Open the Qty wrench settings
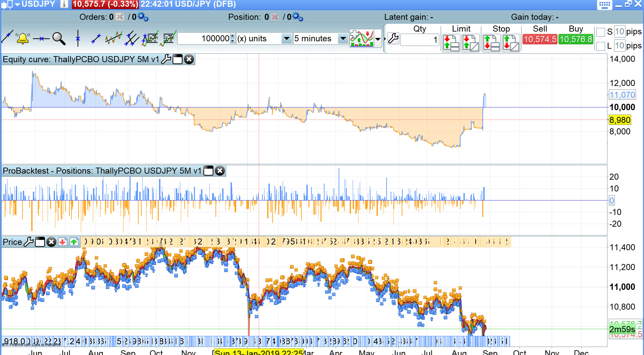This screenshot has width=644, height=355. 393,38
